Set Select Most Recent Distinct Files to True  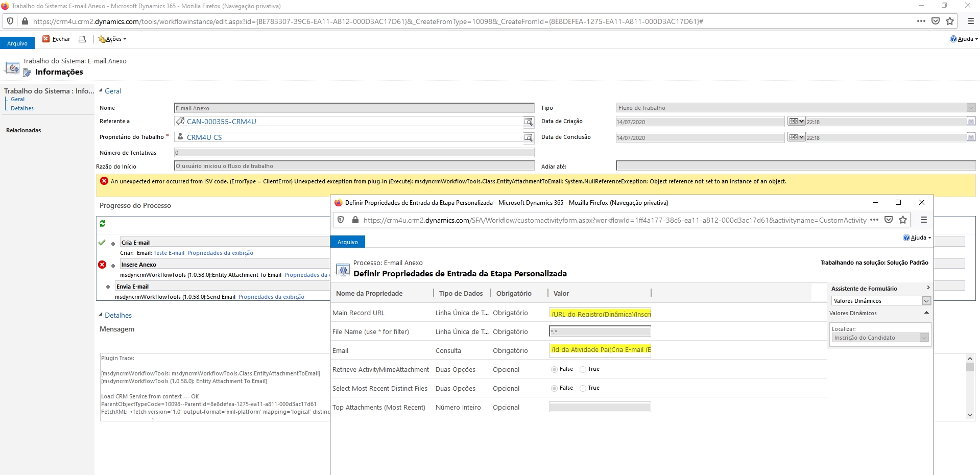[x=583, y=388]
